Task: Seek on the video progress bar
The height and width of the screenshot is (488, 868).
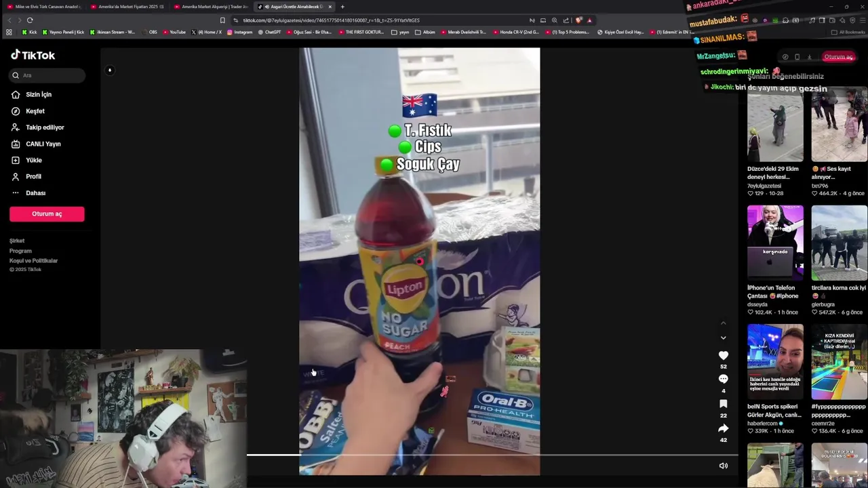Action: tap(492, 455)
